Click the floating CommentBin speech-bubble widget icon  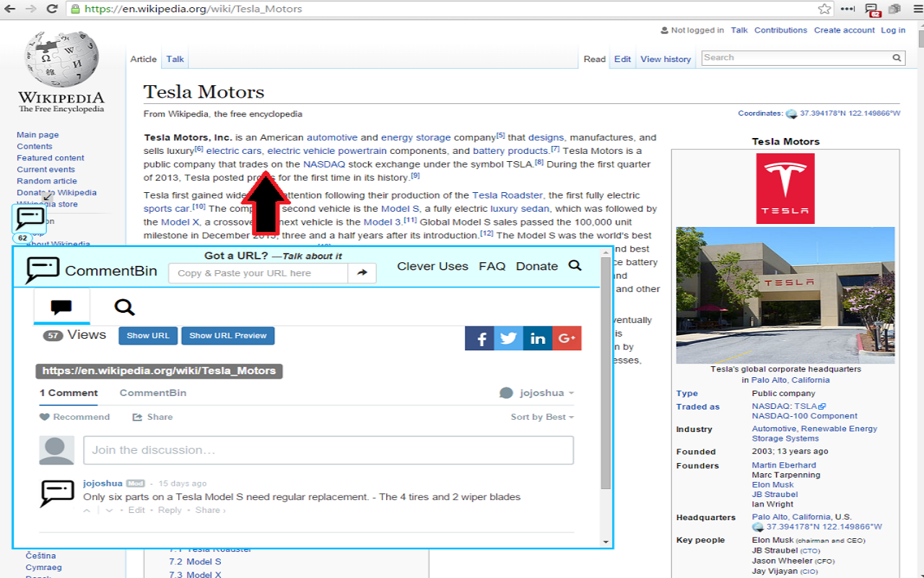[30, 218]
